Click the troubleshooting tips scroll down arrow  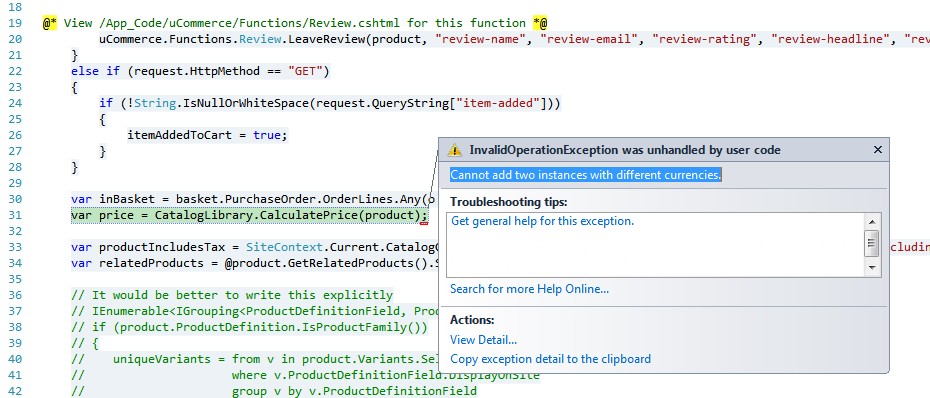(871, 268)
